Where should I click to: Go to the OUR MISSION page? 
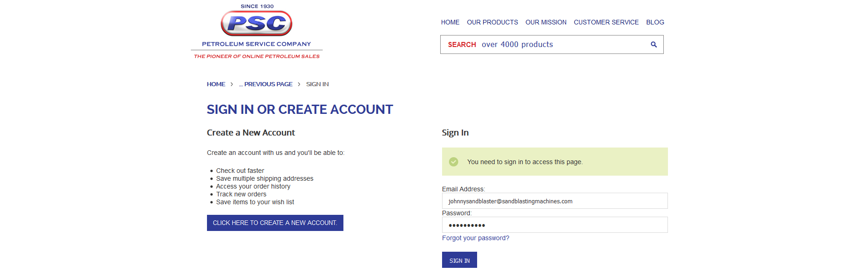pyautogui.click(x=546, y=22)
